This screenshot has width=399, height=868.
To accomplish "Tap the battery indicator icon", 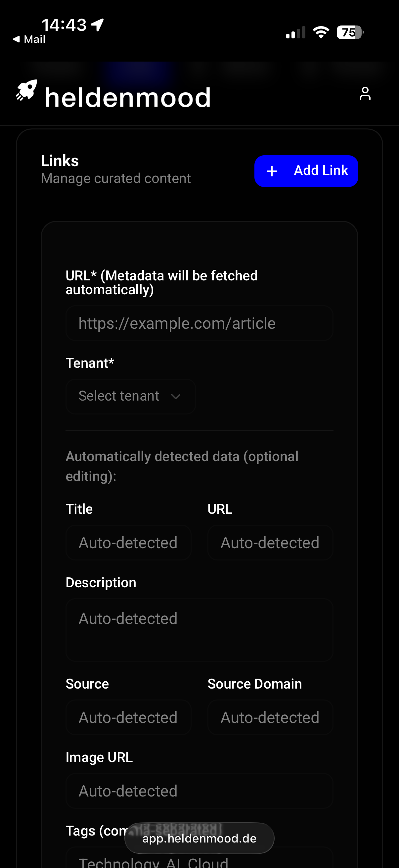I will click(x=350, y=32).
